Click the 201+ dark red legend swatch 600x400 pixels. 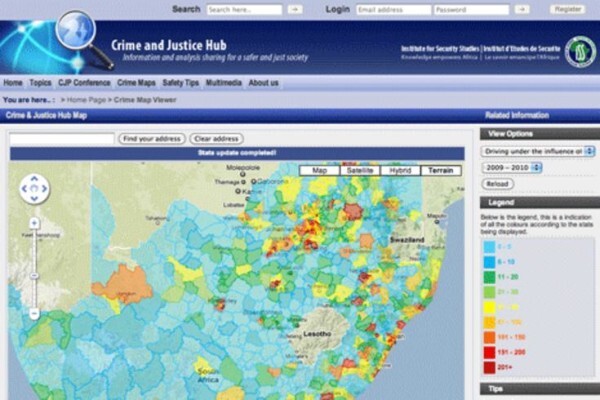489,367
